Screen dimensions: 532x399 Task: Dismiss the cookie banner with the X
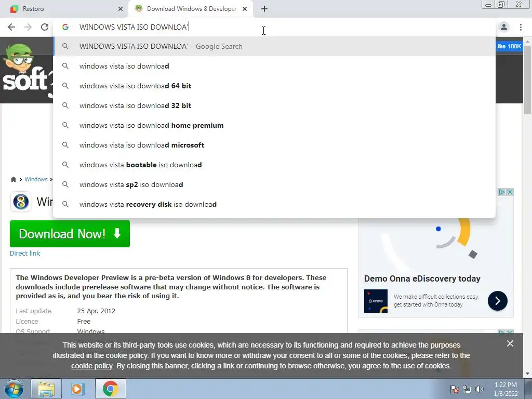pos(510,344)
